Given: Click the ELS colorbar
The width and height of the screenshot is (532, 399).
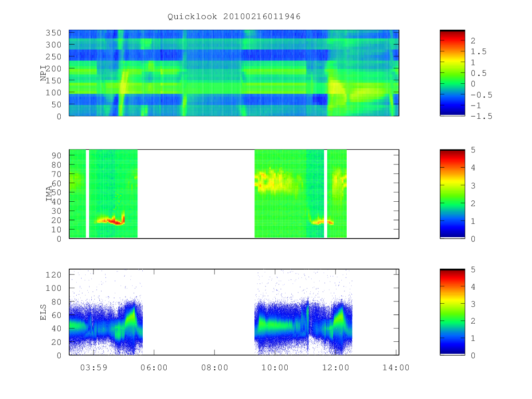Looking at the screenshot, I should coord(452,312).
